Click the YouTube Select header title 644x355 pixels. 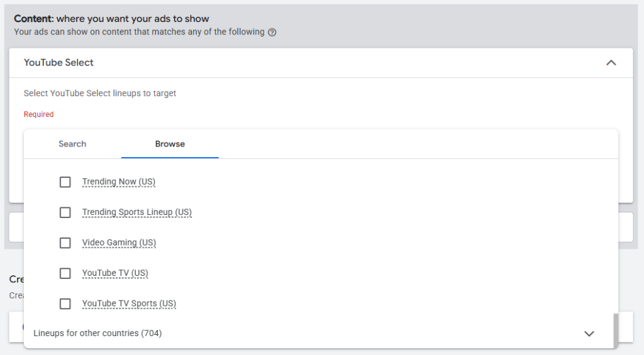(58, 63)
